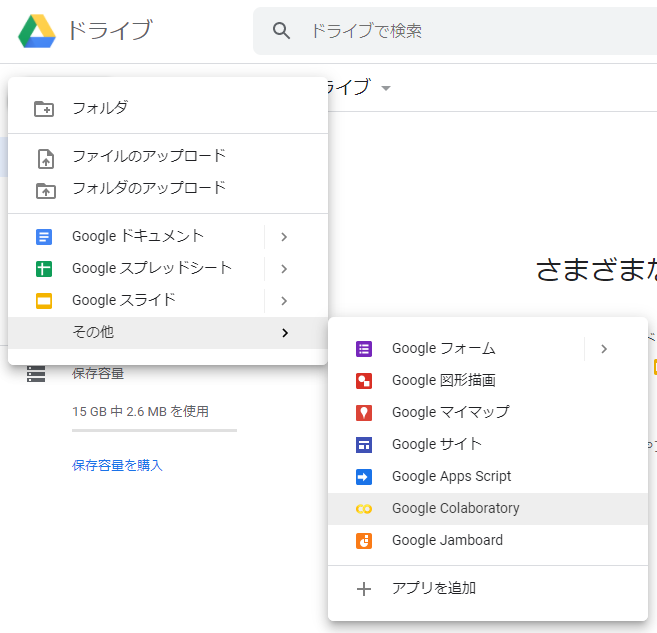
Task: Click the blue Google Docs icon
Action: coord(44,237)
